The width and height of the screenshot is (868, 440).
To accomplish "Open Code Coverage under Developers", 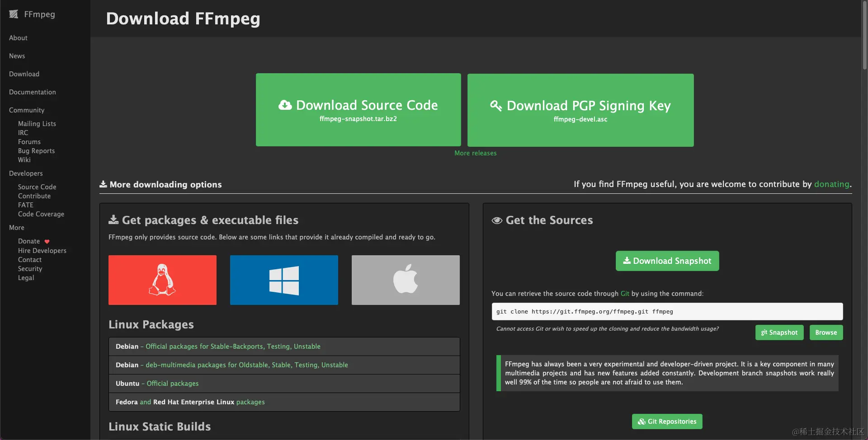I will coord(41,214).
